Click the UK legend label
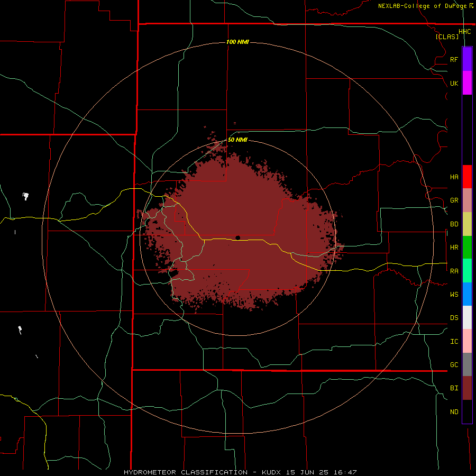476x476 pixels. [454, 83]
